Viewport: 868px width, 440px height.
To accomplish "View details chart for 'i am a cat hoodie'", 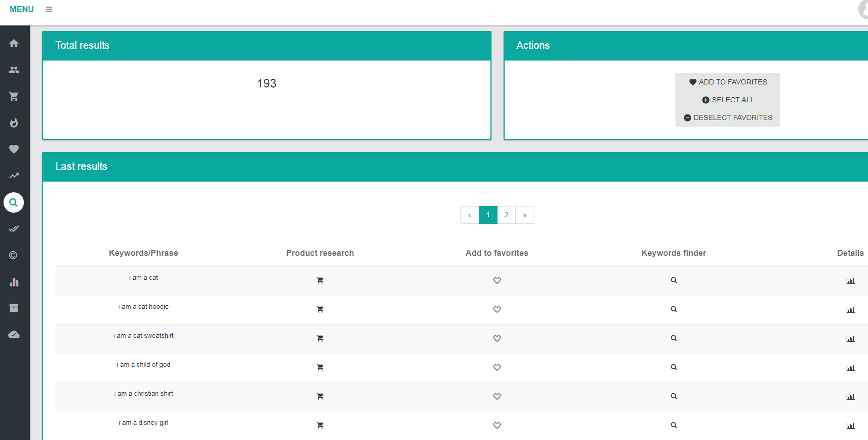I will pyautogui.click(x=850, y=309).
